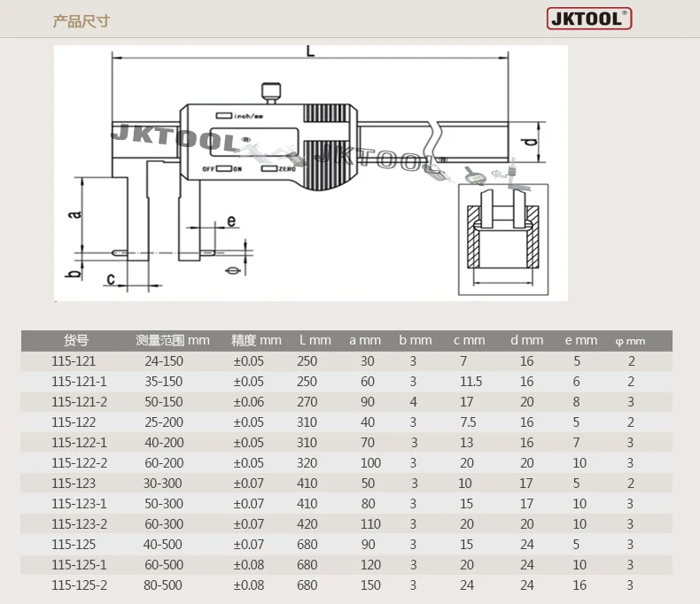The height and width of the screenshot is (604, 700).
Task: Click the 40-500 measuring range cell
Action: click(163, 545)
